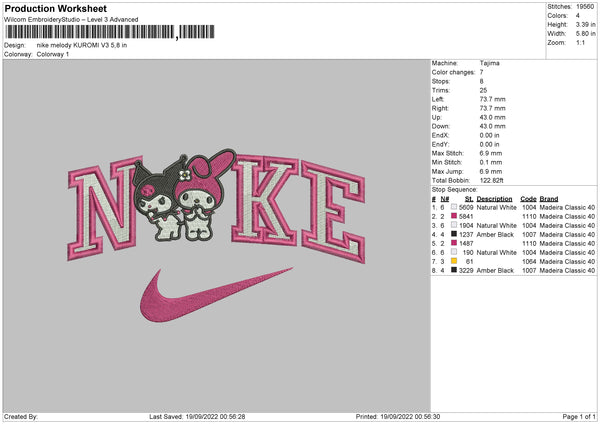This screenshot has height=424, width=600.
Task: Click the barcode under the header
Action: tap(110, 32)
